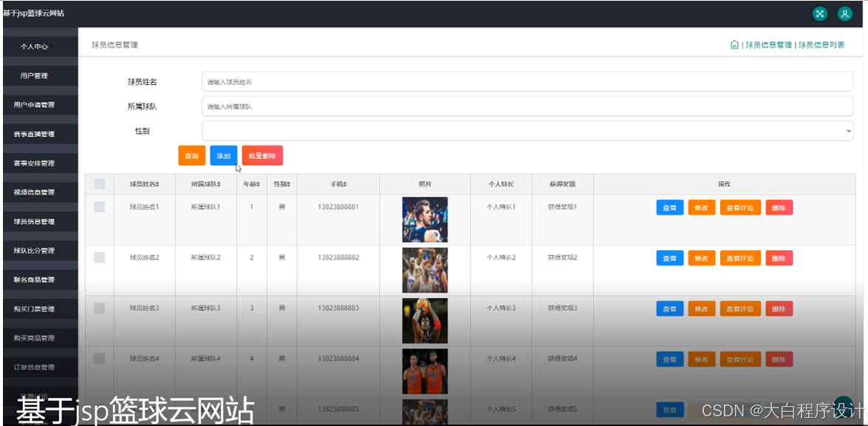Open 赛事直播管理 menu item
868x426 pixels.
click(41, 134)
